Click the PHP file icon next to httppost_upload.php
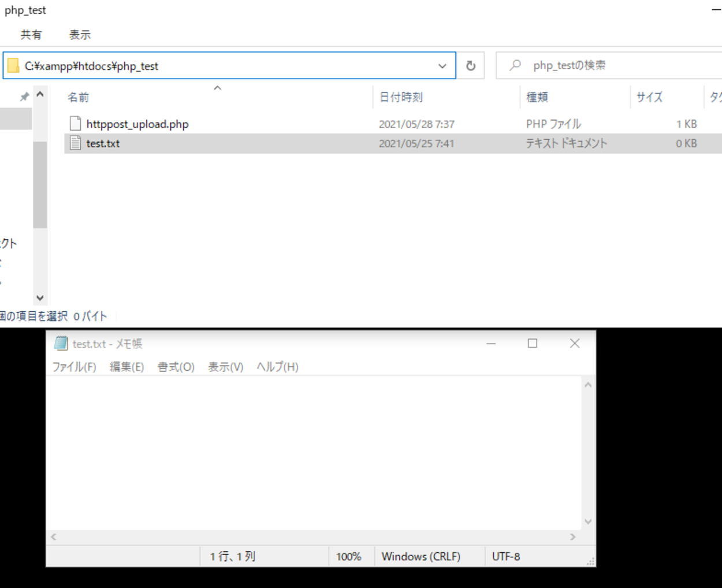Image resolution: width=722 pixels, height=588 pixels. click(75, 123)
